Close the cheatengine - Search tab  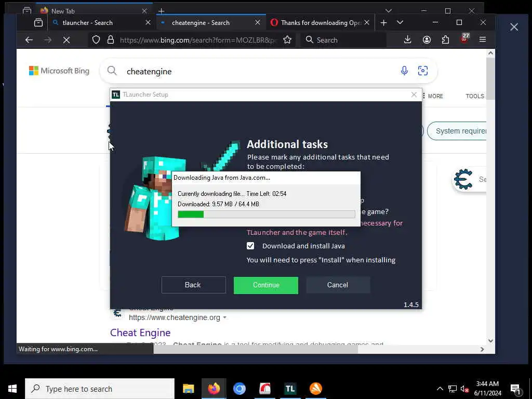(258, 22)
